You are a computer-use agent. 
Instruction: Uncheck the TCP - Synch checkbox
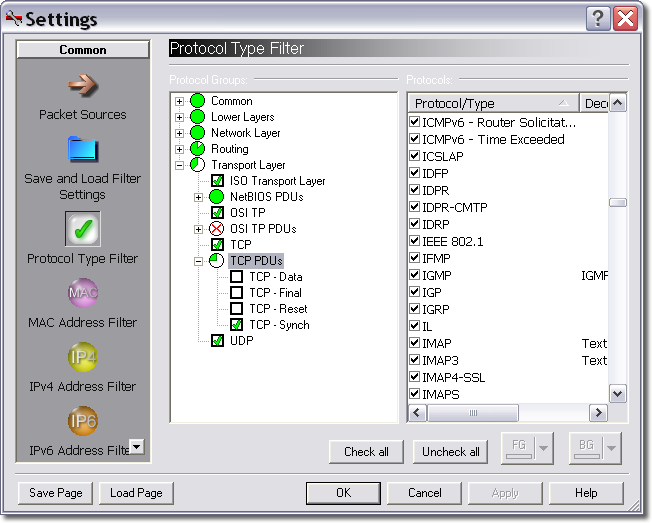click(237, 325)
